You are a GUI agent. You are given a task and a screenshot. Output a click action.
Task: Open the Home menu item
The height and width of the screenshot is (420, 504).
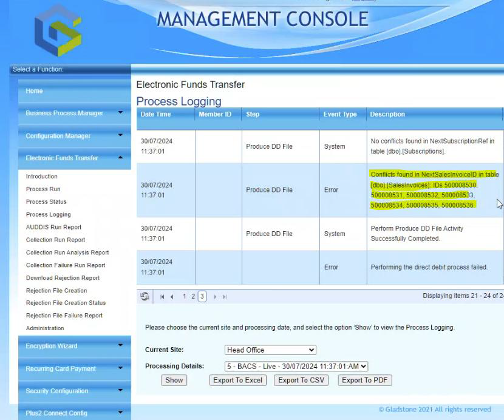[x=75, y=91]
